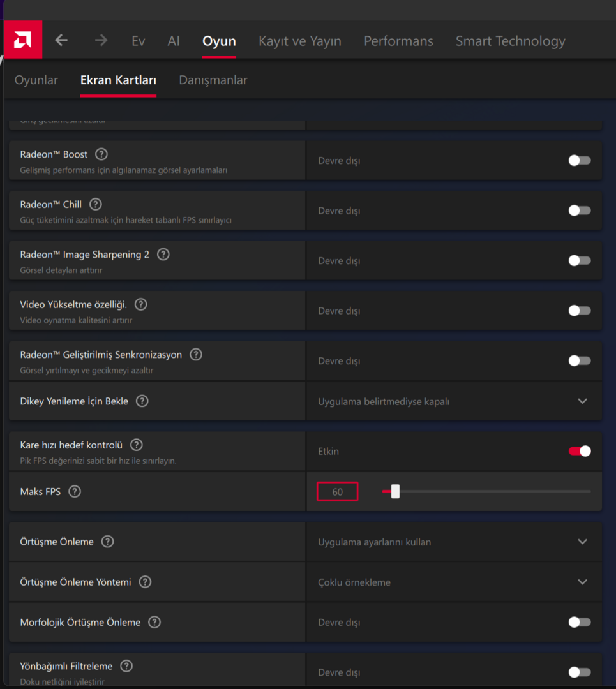
Task: Enable the Radeon Boost toggle
Action: pos(580,160)
